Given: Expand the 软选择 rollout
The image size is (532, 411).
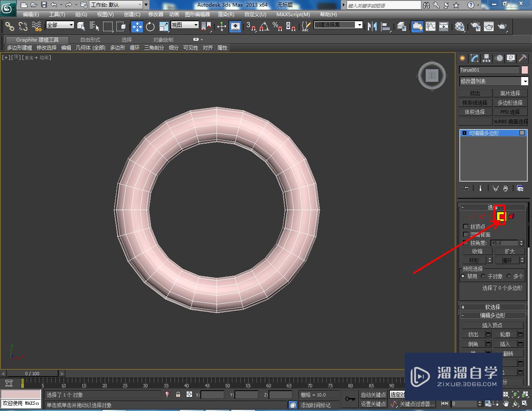Looking at the screenshot, I should (493, 307).
